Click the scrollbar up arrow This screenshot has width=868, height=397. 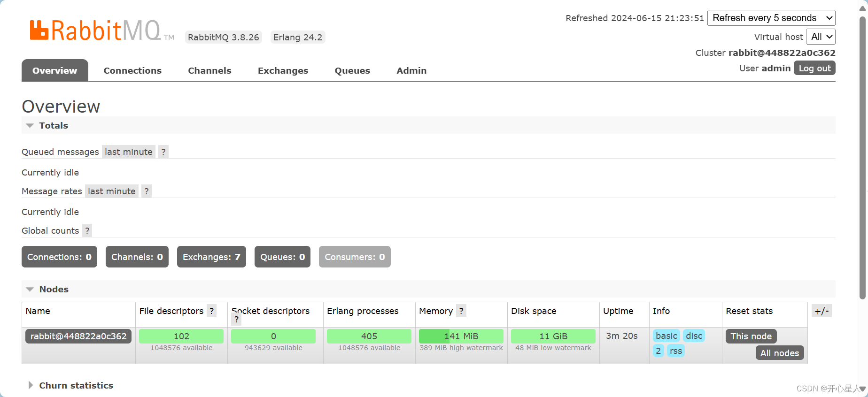(862, 8)
